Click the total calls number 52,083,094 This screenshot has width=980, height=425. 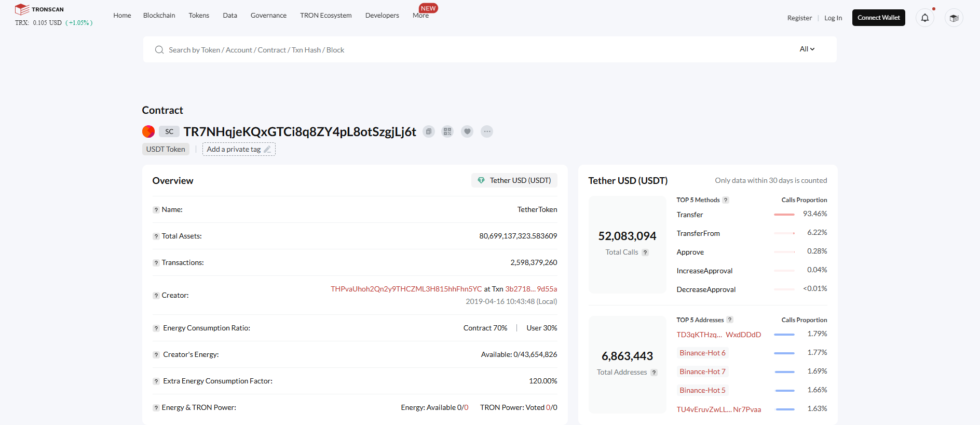point(627,236)
